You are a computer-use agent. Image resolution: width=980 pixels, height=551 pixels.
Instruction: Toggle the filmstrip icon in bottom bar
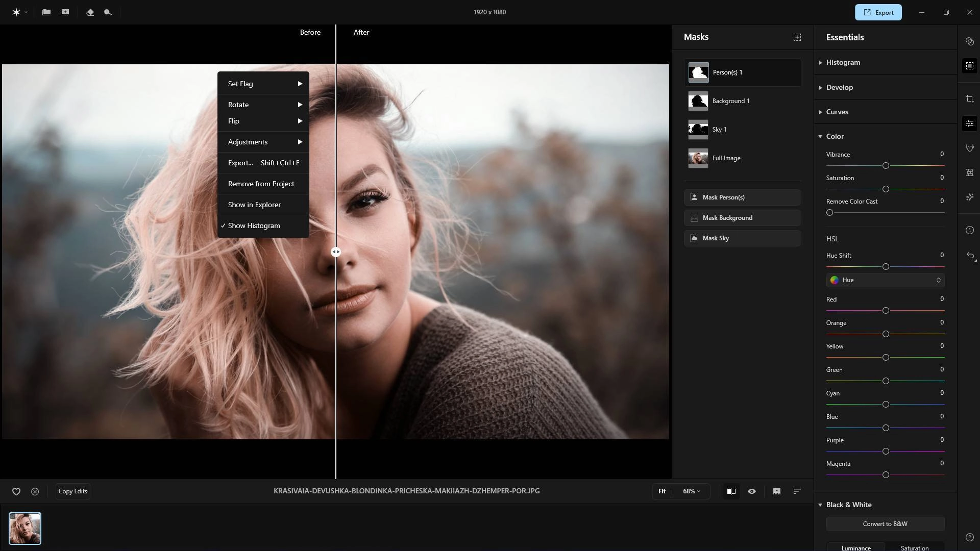(x=776, y=491)
